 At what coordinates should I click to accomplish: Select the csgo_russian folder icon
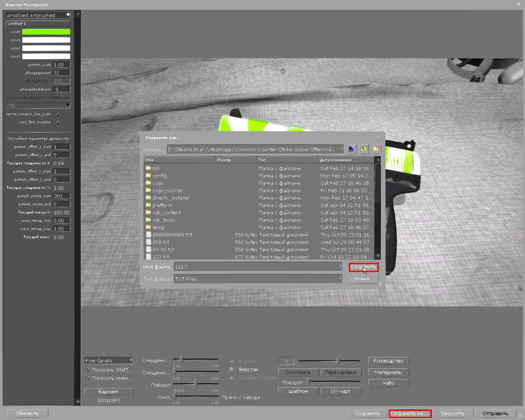pyautogui.click(x=148, y=190)
